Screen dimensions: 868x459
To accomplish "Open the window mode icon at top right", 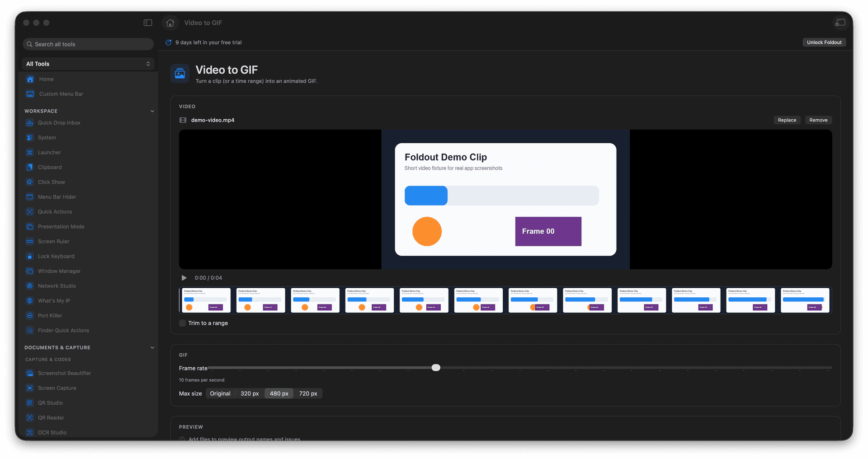I will [840, 23].
